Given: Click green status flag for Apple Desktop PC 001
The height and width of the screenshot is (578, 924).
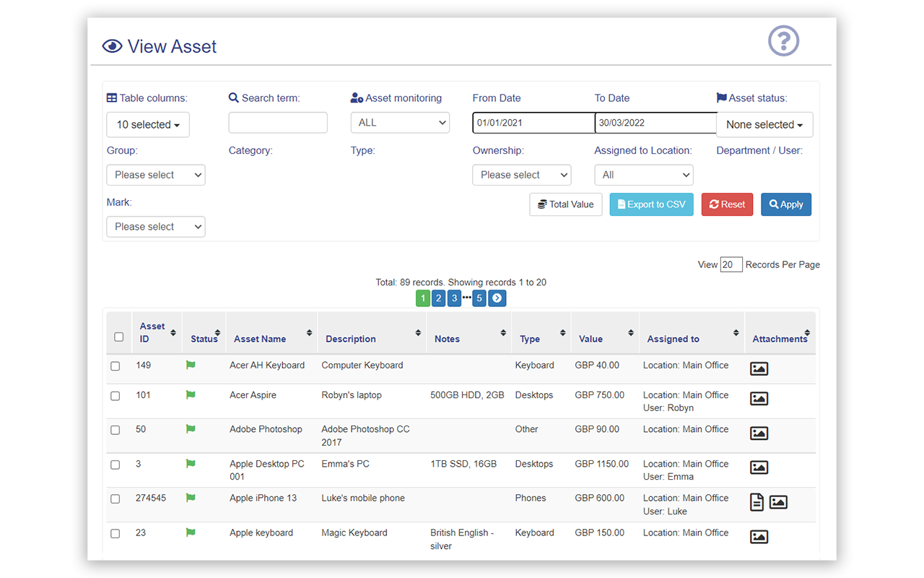Looking at the screenshot, I should [191, 464].
